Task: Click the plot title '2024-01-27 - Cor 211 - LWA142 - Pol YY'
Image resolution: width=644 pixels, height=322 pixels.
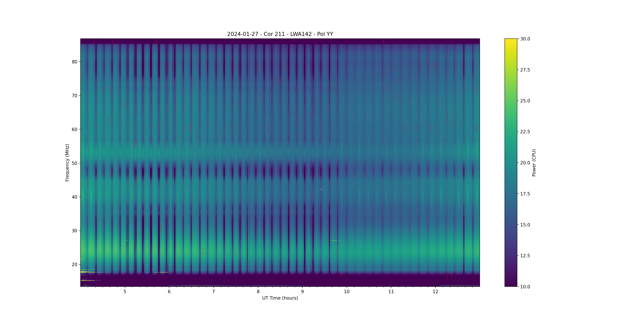Action: [x=280, y=34]
